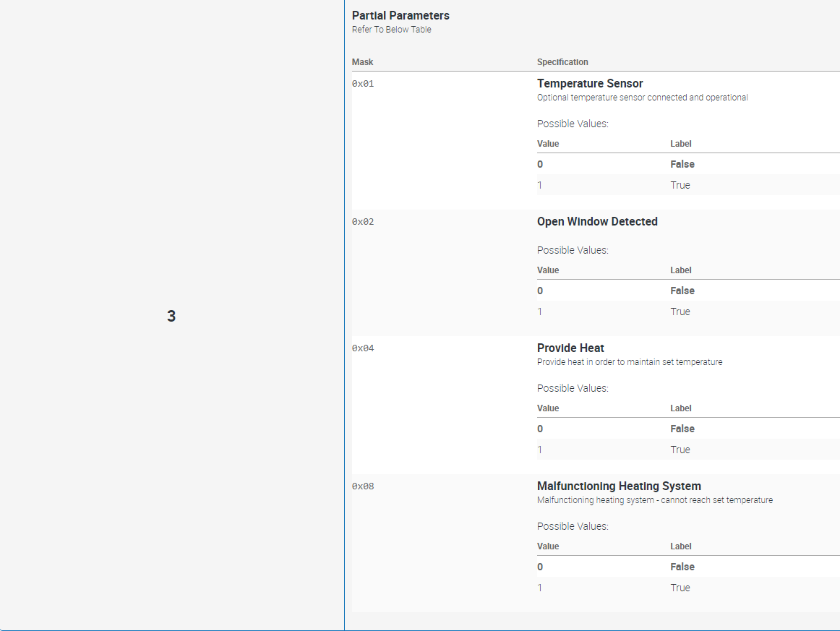Select the Temperature Sensor heading
Viewport: 840px width, 631px height.
[590, 83]
